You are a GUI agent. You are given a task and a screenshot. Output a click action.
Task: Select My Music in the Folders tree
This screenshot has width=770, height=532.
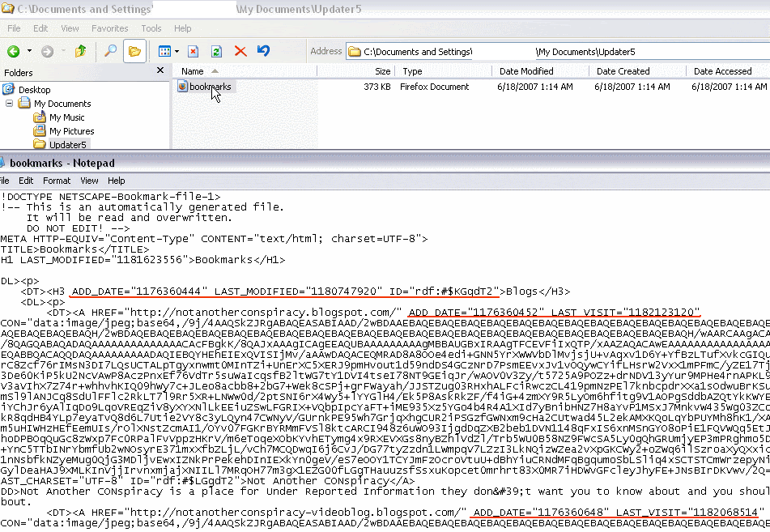(x=66, y=117)
